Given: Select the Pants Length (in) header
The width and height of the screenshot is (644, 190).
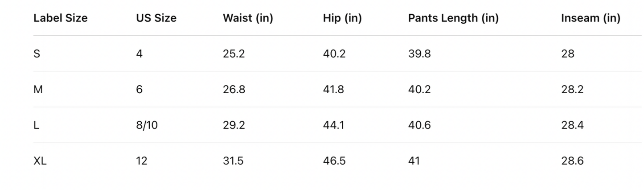Looking at the screenshot, I should point(453,18).
